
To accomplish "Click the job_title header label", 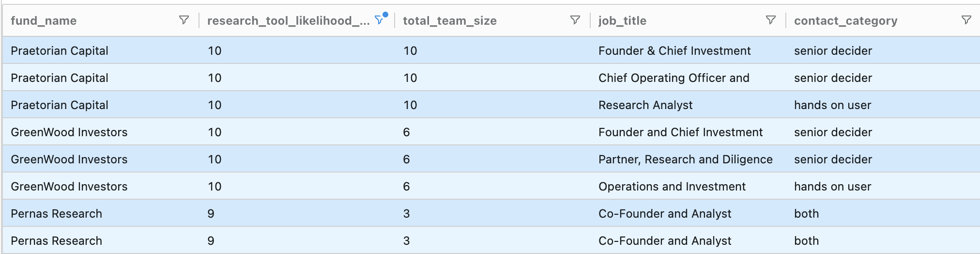I will (x=622, y=20).
